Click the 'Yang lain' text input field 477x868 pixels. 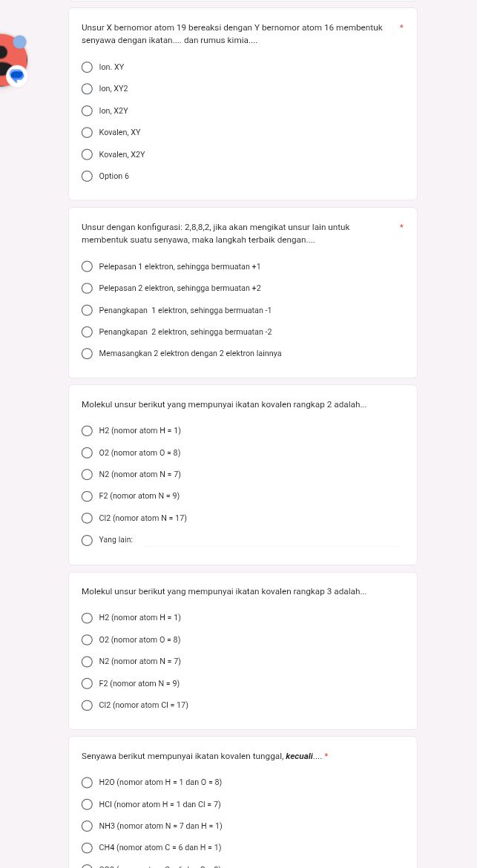click(272, 540)
